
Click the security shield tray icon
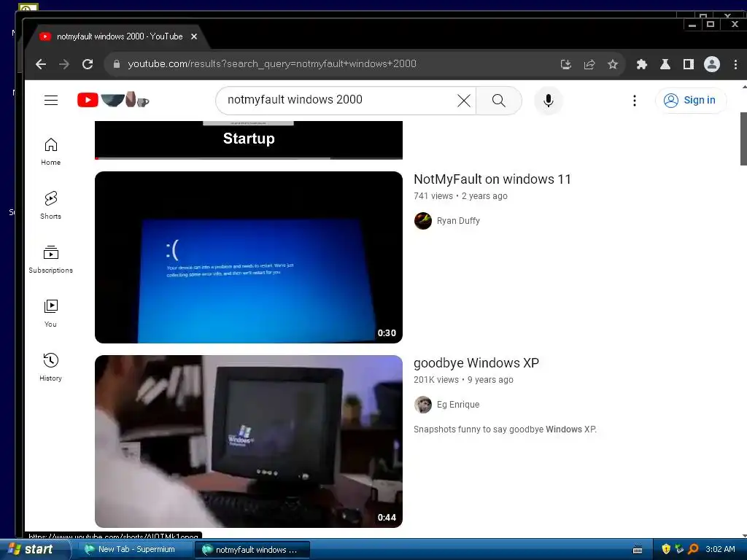[x=666, y=549]
